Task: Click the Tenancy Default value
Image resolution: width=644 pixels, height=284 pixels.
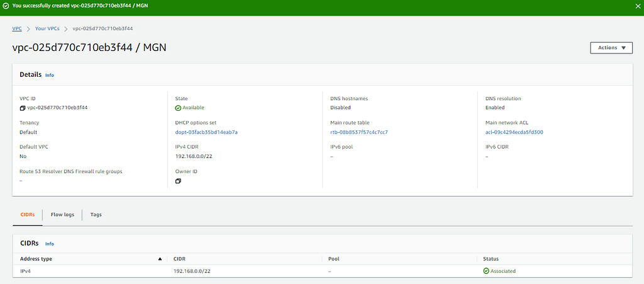Action: 28,132
